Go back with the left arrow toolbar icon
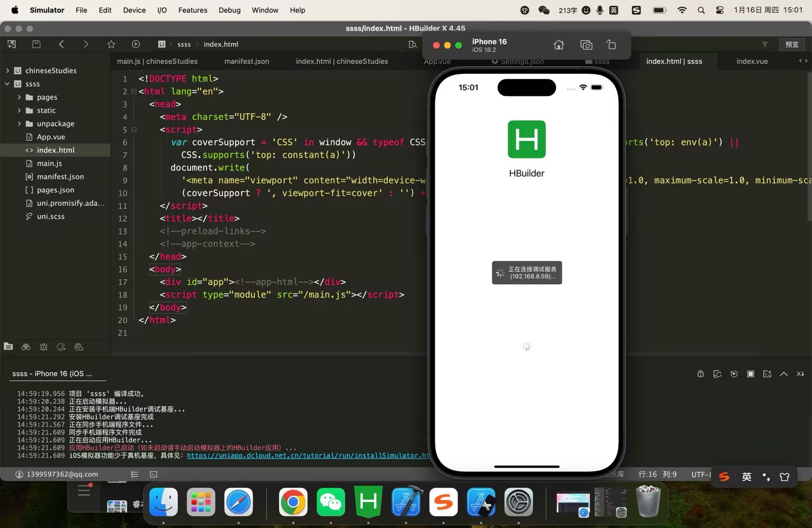Viewport: 812px width, 528px height. click(x=62, y=44)
